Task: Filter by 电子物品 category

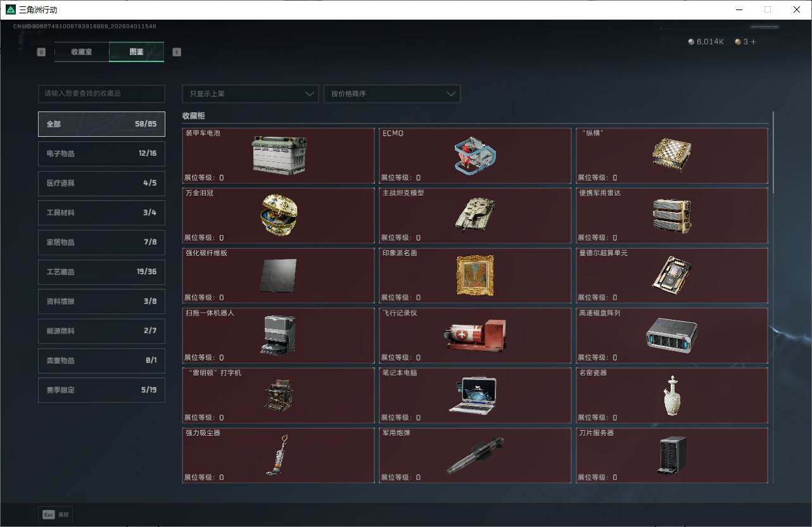Action: (101, 153)
